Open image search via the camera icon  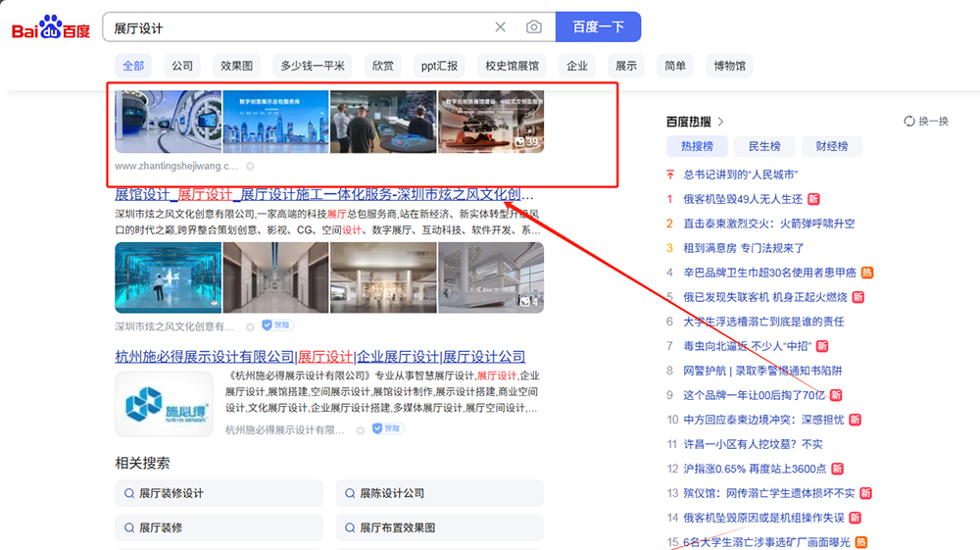[533, 27]
